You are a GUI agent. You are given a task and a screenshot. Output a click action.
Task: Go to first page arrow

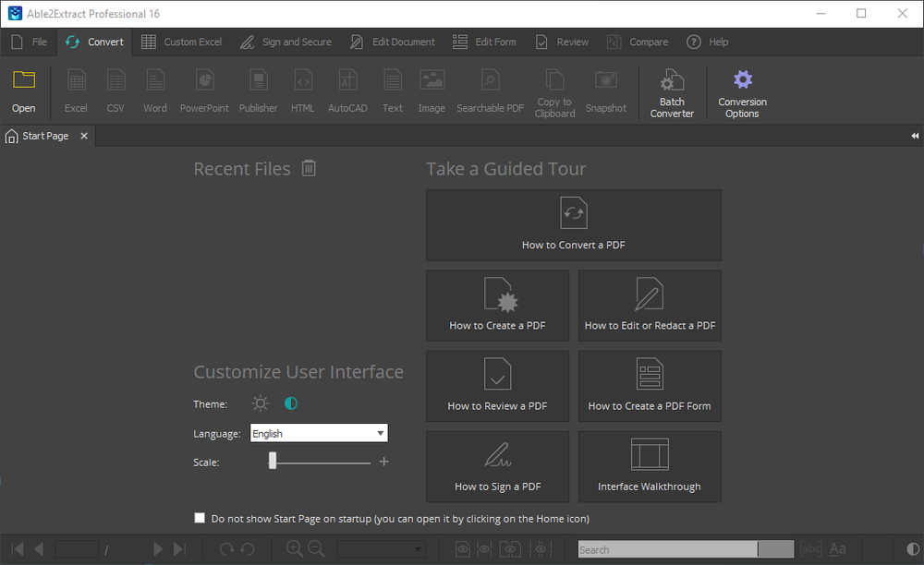click(18, 549)
